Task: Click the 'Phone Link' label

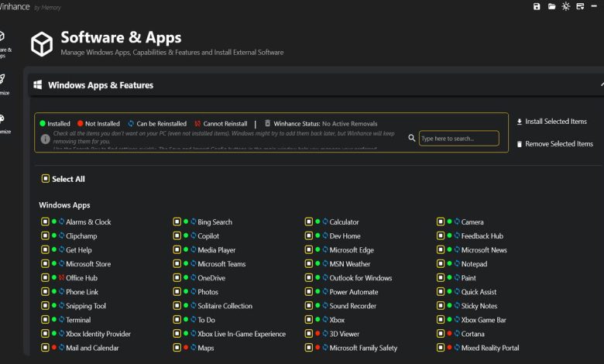Action: (x=81, y=292)
